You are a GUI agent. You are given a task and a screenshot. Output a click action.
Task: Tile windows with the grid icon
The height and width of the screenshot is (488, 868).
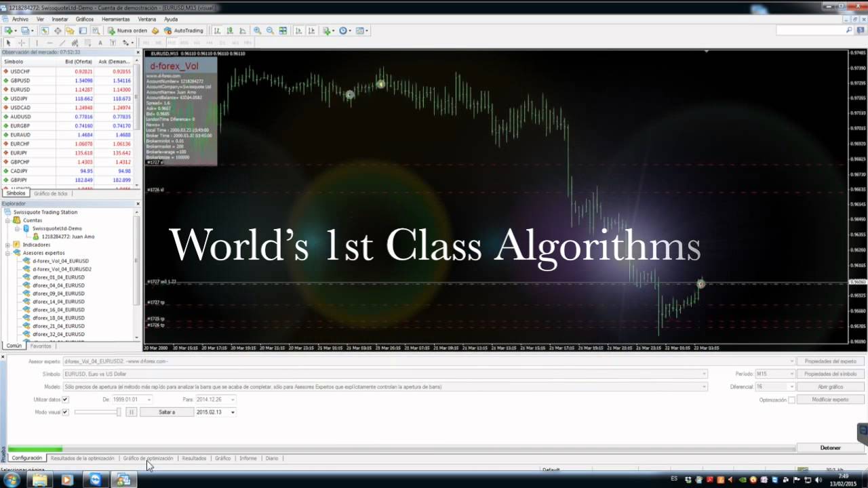[x=283, y=30]
